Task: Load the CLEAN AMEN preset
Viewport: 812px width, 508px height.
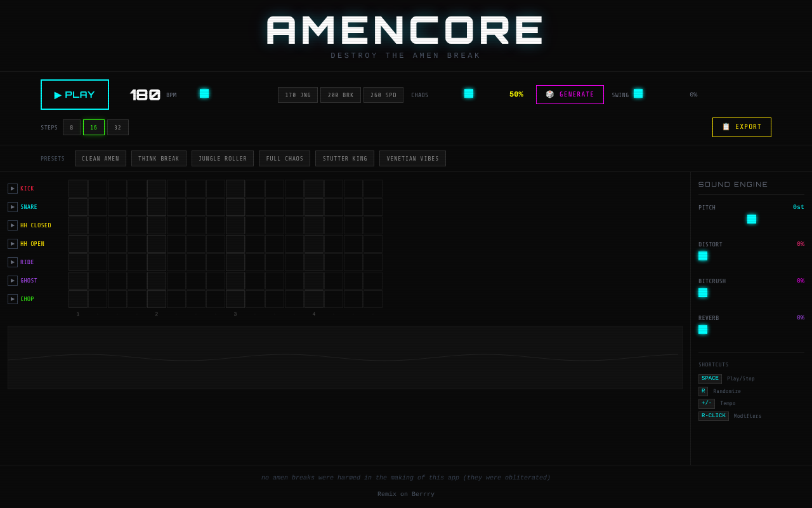Action: (100, 159)
